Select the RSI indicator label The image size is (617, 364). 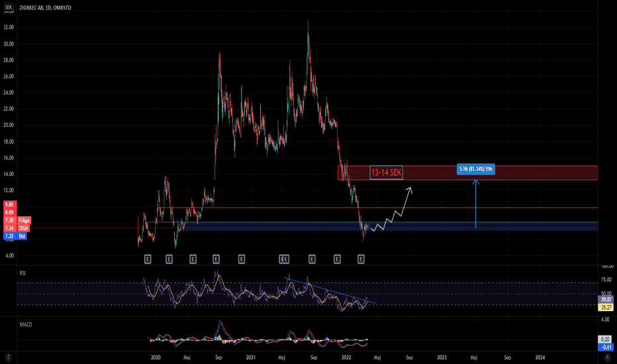[x=23, y=273]
